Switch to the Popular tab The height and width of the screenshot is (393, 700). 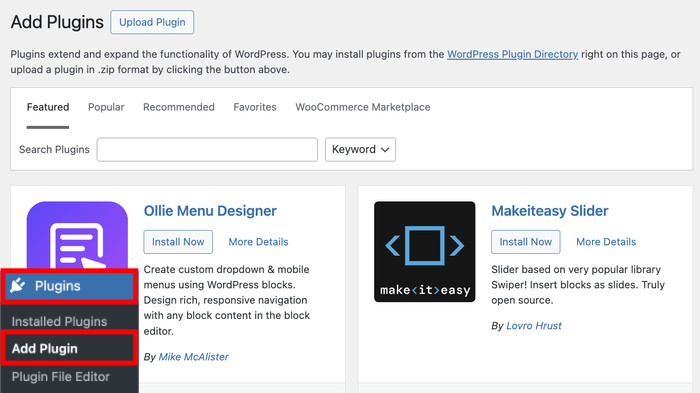pyautogui.click(x=106, y=107)
